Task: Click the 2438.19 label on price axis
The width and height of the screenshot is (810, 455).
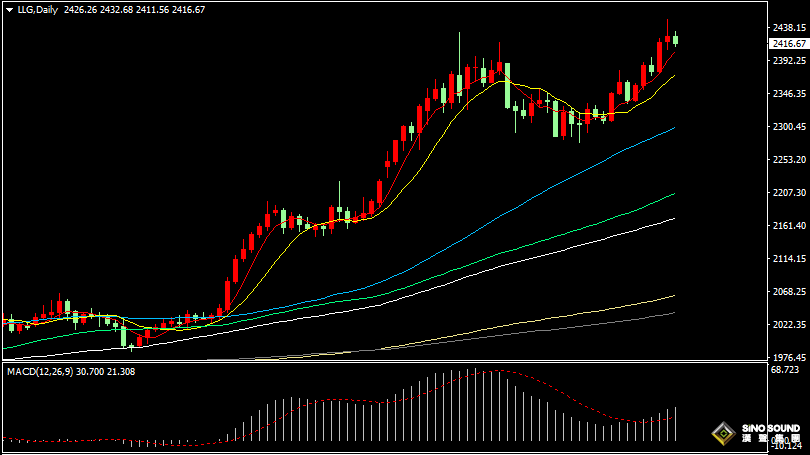Action: click(789, 28)
